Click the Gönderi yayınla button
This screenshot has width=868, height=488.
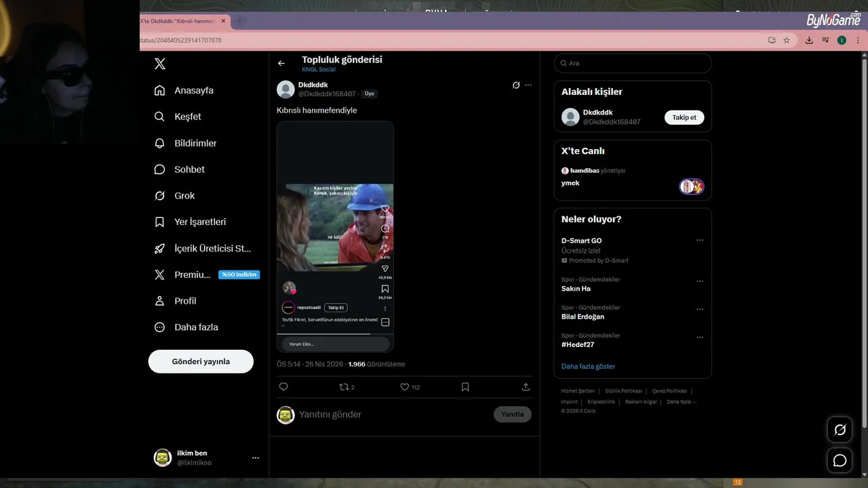201,361
